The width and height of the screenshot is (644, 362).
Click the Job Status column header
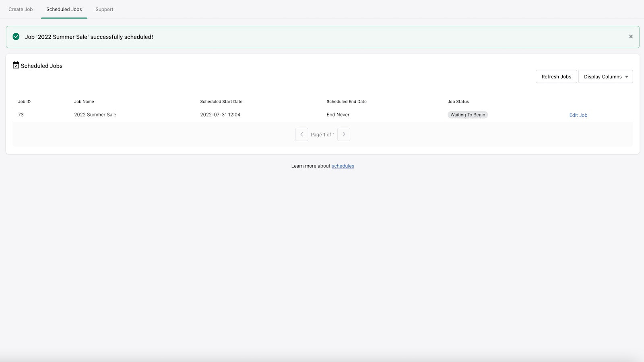pyautogui.click(x=458, y=101)
